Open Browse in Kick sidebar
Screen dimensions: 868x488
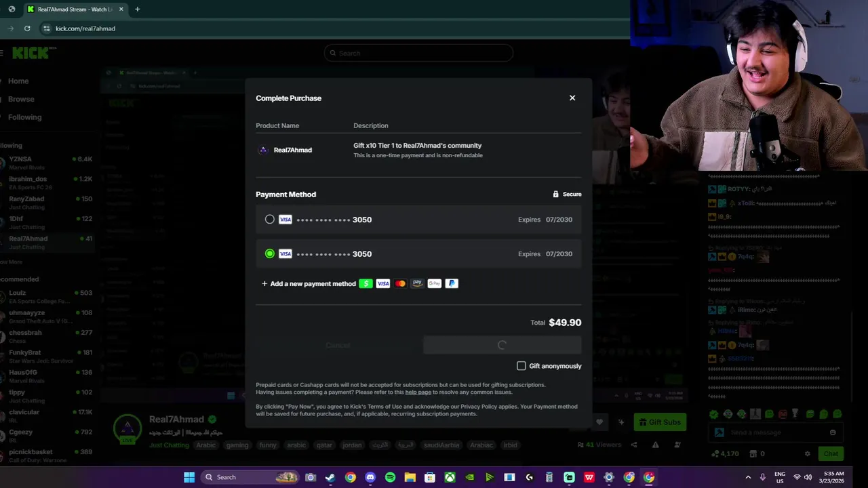pos(21,99)
